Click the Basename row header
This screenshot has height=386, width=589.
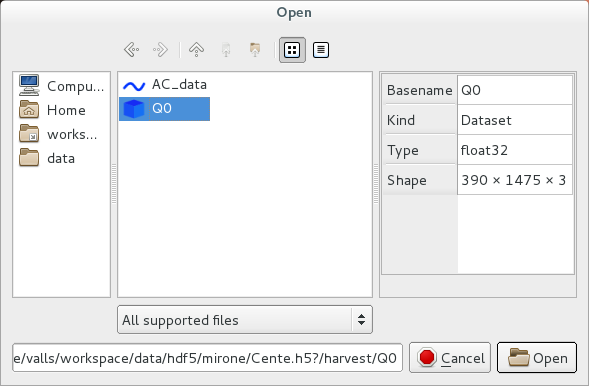pyautogui.click(x=420, y=90)
